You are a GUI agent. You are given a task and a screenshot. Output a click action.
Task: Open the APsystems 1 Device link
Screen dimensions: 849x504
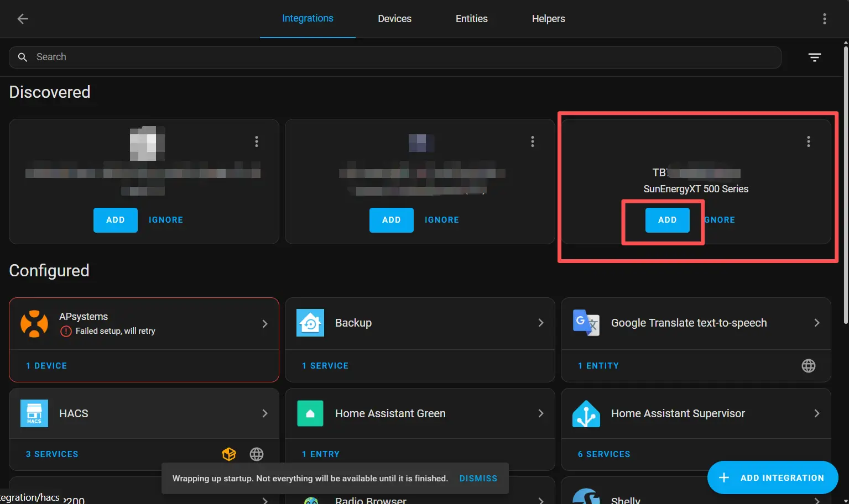coord(46,366)
